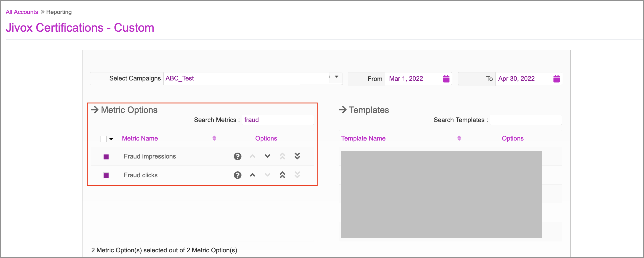This screenshot has width=644, height=258.
Task: Click help icon for Fraud clicks
Action: 238,175
